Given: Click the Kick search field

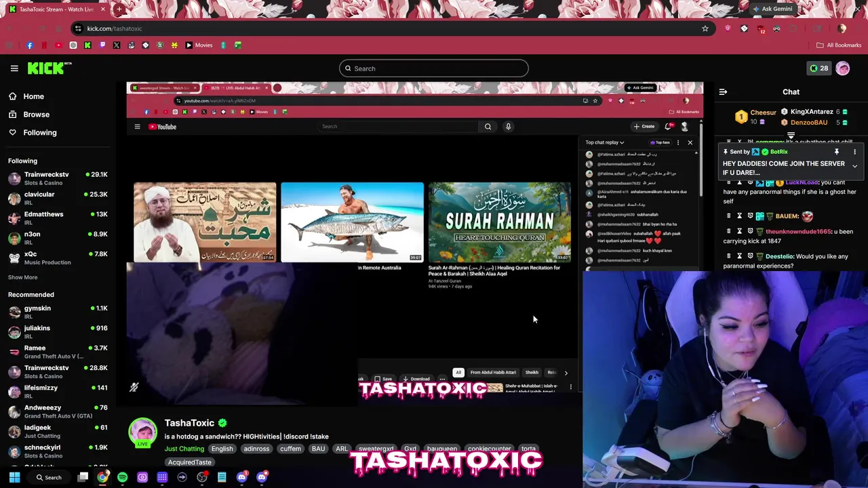Looking at the screenshot, I should point(433,68).
